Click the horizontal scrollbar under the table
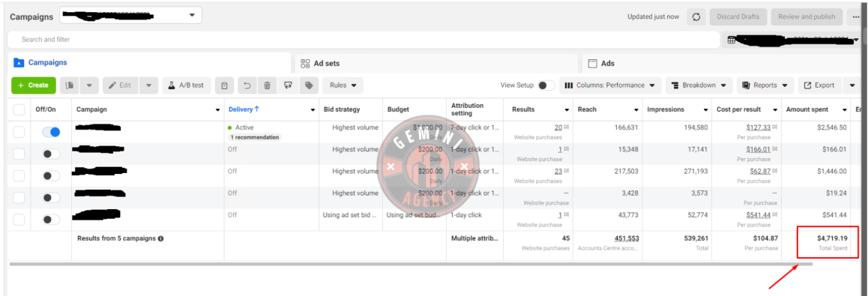Viewport: 868px width, 296px height. [411, 265]
